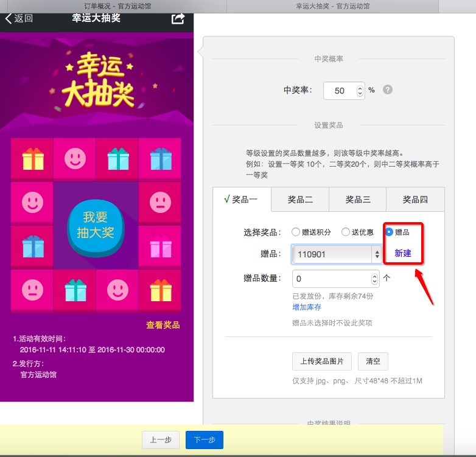Viewport: 476px width, 457px height.
Task: Click the activity time text 2016-11-11 14:11:10
Action: (x=53, y=349)
